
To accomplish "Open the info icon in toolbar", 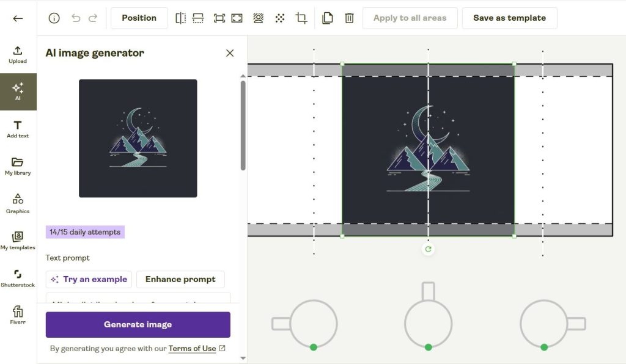I will tap(54, 18).
